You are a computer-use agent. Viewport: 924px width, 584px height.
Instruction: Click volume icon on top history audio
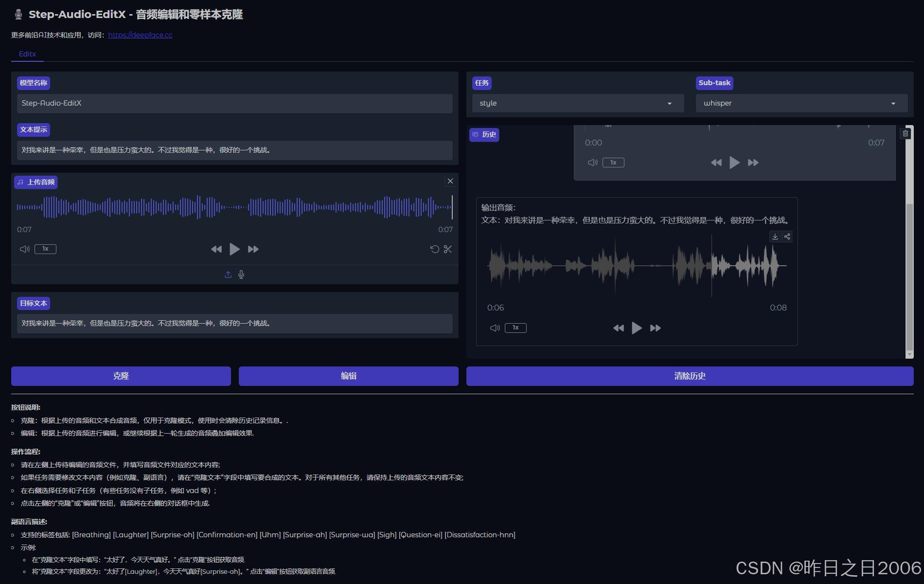tap(592, 163)
